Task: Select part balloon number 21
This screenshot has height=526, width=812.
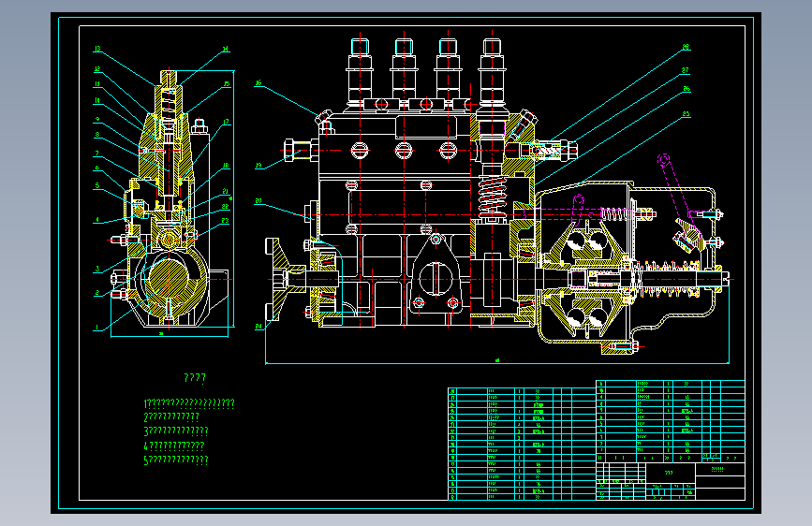Action: pyautogui.click(x=226, y=192)
